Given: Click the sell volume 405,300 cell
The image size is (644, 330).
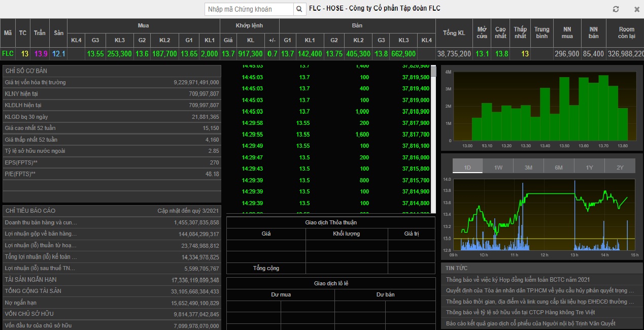Looking at the screenshot, I should [x=358, y=53].
